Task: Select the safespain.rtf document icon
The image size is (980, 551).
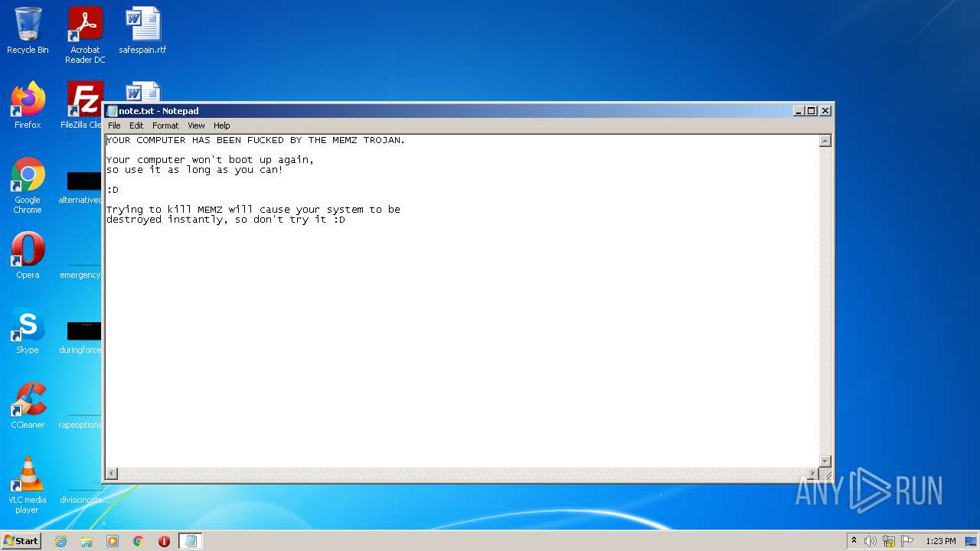Action: point(142,31)
